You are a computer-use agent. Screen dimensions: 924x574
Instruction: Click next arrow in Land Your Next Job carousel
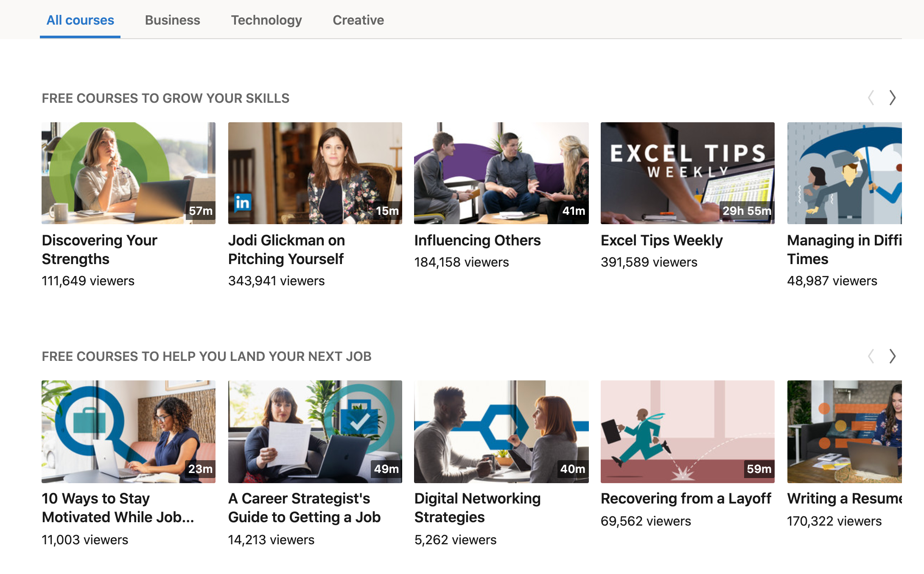[x=893, y=356]
